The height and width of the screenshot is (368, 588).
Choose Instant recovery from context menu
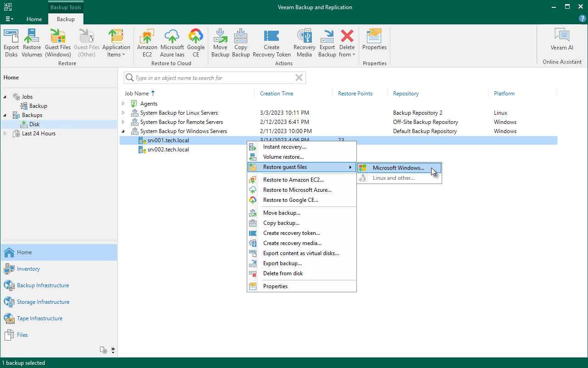click(x=302, y=147)
